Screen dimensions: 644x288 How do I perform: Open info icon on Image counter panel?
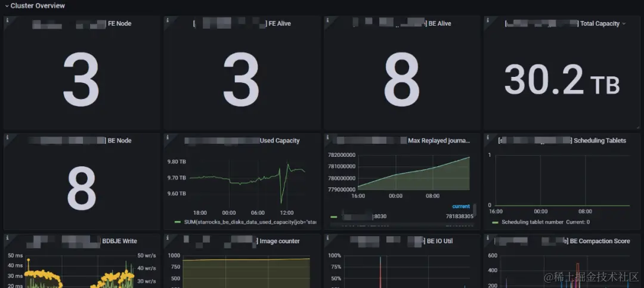pos(167,237)
